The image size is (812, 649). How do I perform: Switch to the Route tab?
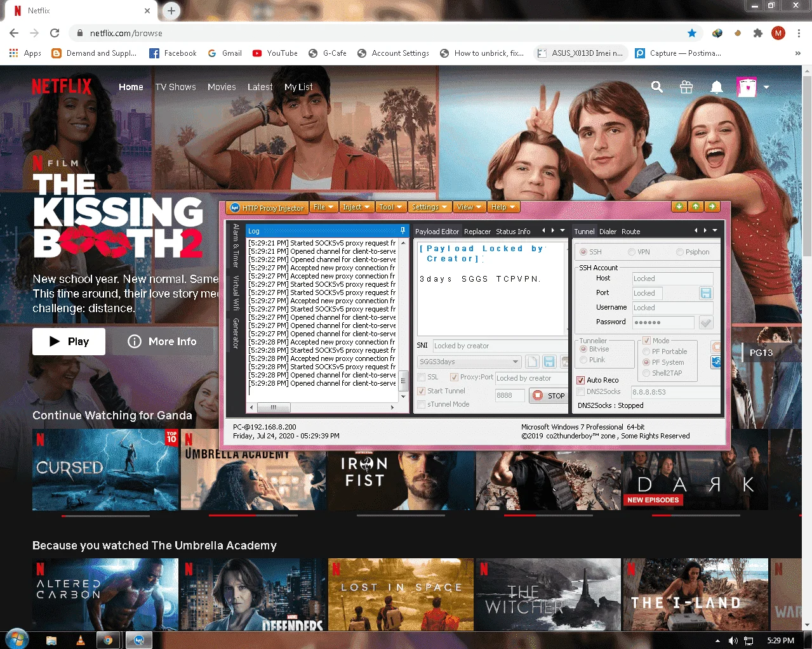[x=630, y=232]
